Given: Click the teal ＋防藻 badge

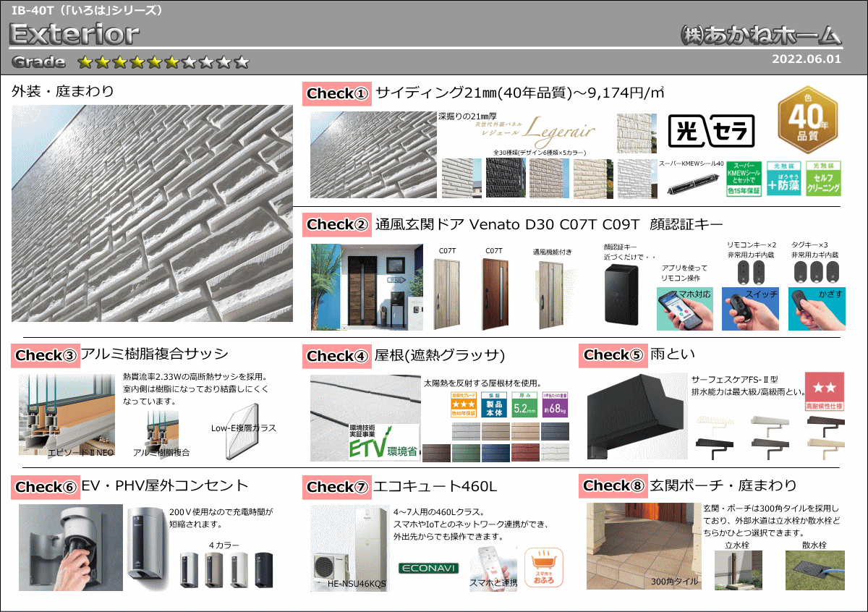Looking at the screenshot, I should pos(783,179).
